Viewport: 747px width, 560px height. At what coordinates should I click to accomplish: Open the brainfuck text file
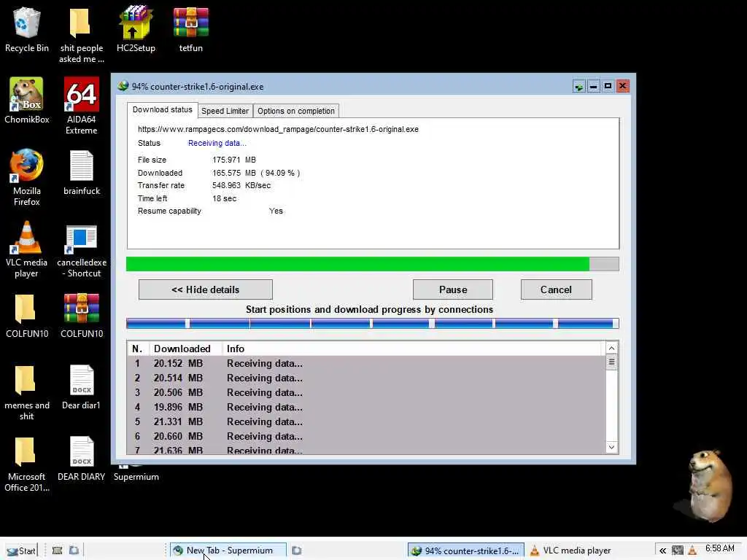(82, 172)
